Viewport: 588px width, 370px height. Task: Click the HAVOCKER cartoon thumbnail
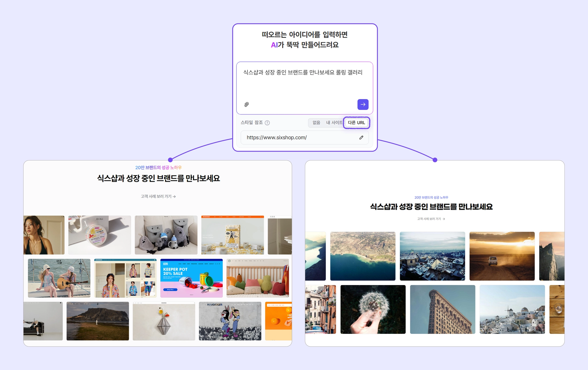click(230, 321)
